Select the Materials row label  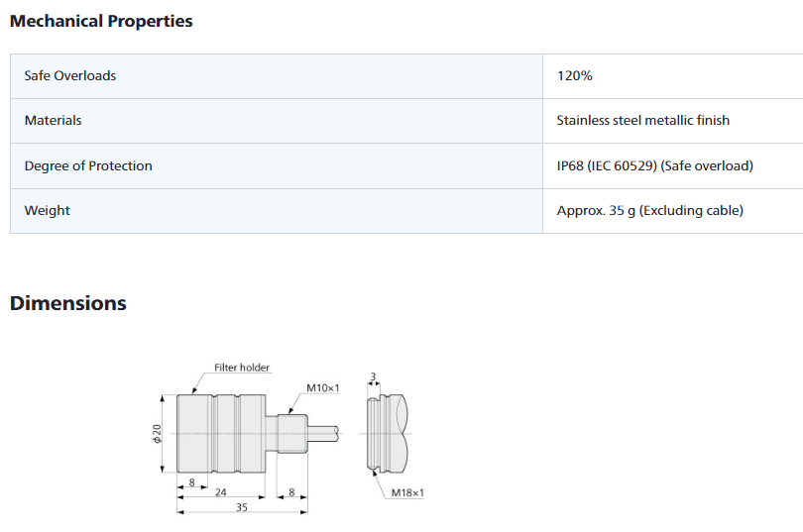(54, 120)
